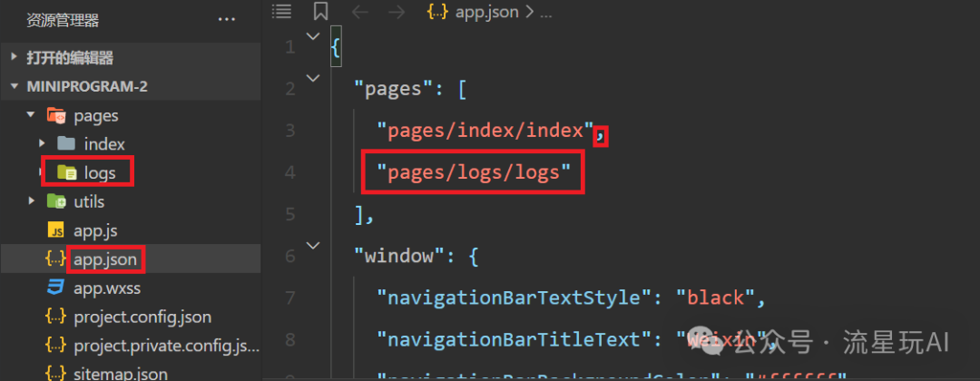
Task: Open sitemap.json file
Action: pyautogui.click(x=121, y=374)
